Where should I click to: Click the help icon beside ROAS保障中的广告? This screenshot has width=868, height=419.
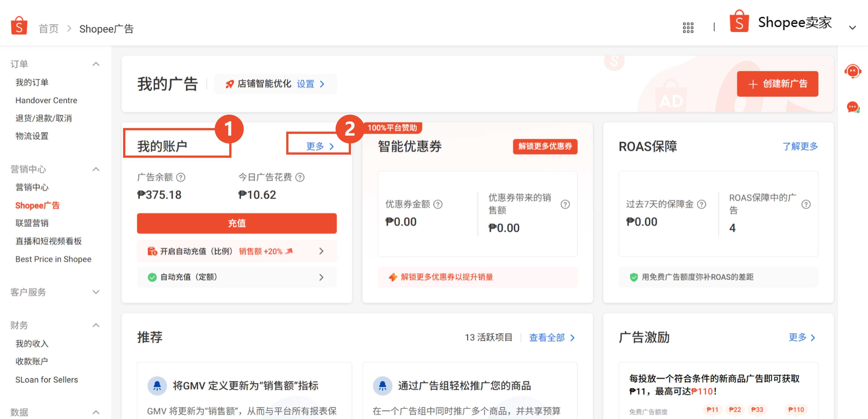(806, 204)
